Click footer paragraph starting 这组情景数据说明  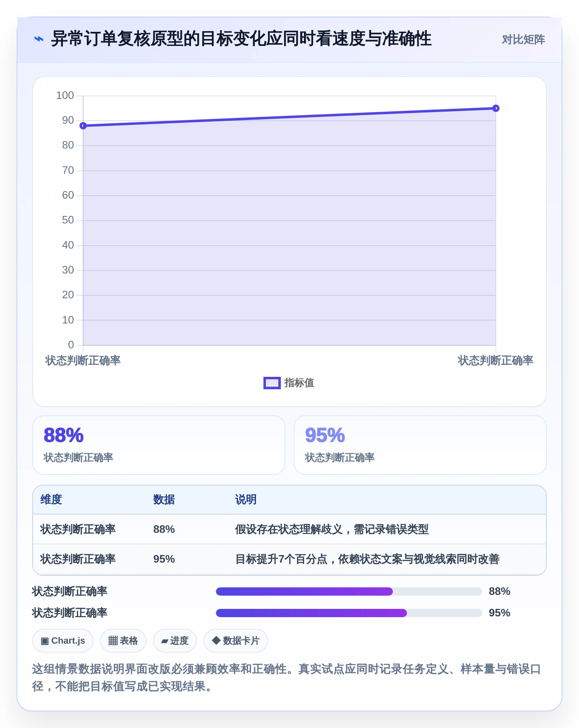[x=286, y=678]
